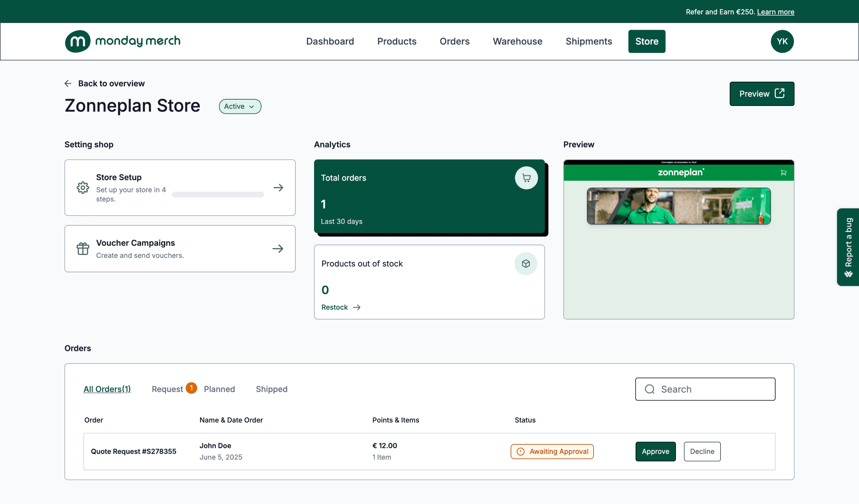This screenshot has width=859, height=504.
Task: Approve the John Doe quote request
Action: coord(655,451)
